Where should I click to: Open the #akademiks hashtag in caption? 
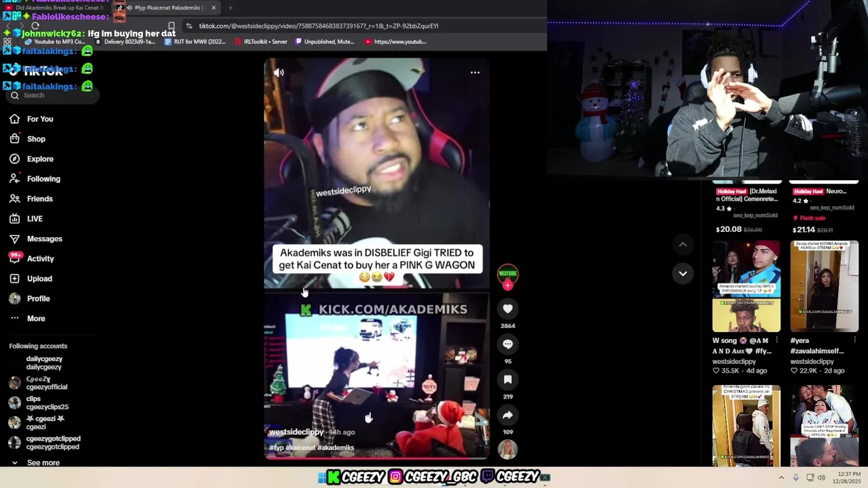coord(336,448)
